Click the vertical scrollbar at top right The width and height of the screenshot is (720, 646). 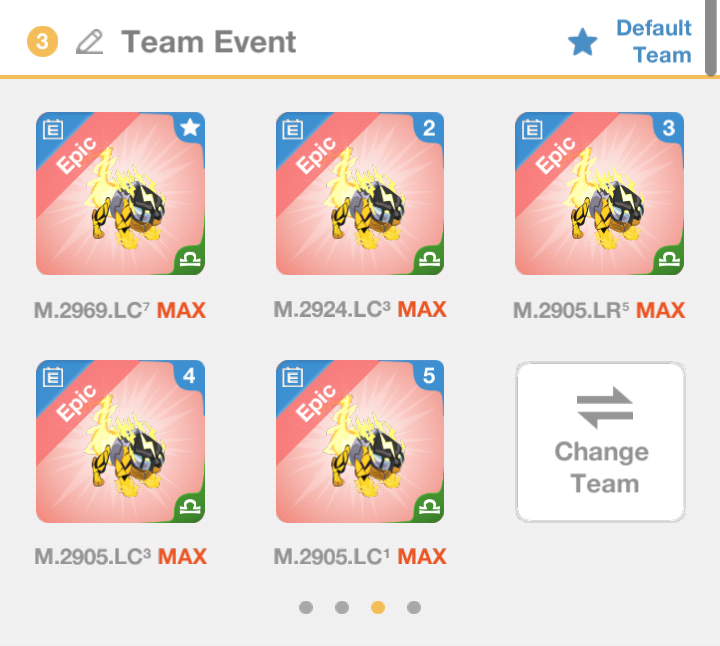point(710,37)
